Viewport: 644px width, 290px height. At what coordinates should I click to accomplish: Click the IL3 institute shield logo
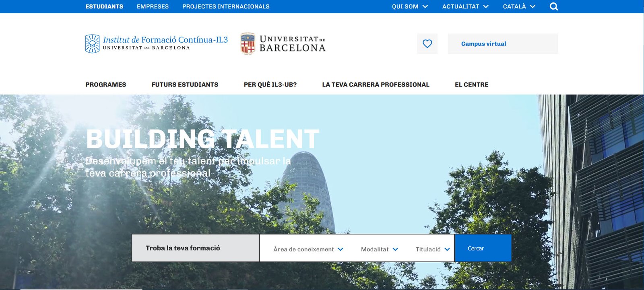pyautogui.click(x=92, y=44)
